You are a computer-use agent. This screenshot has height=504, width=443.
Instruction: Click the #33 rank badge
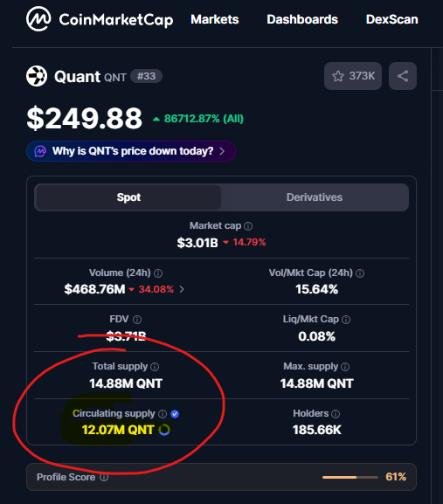tap(146, 76)
